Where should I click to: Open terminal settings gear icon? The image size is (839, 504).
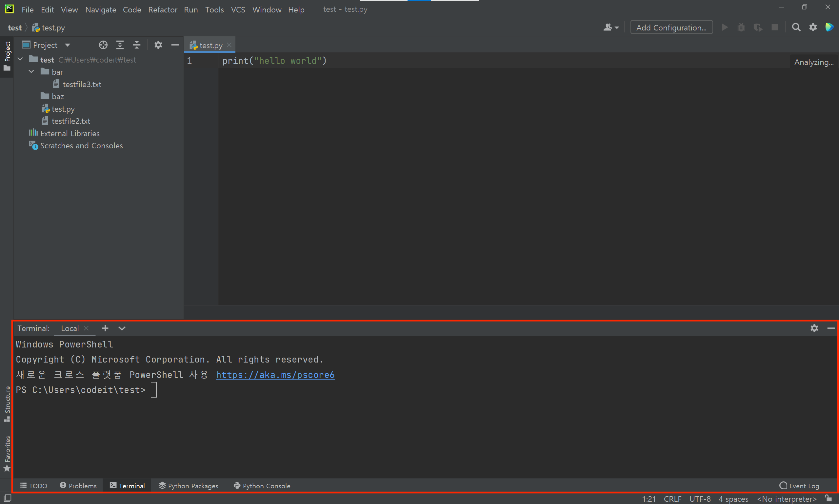click(x=814, y=328)
